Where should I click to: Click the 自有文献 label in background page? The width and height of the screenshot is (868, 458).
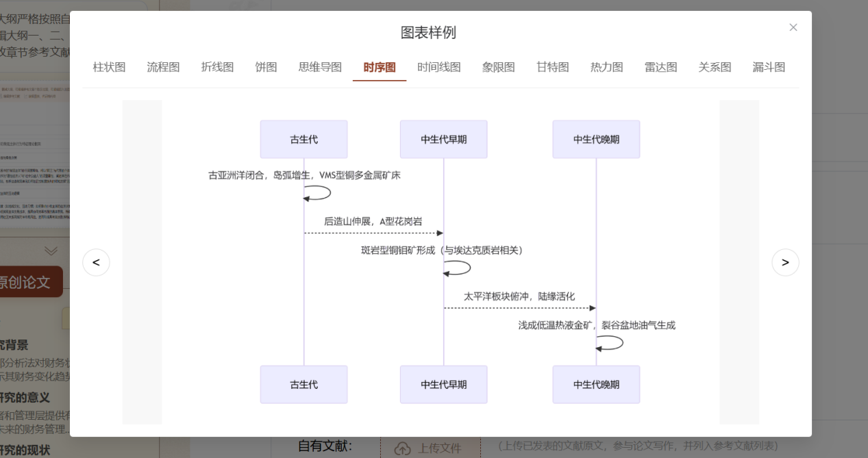[x=325, y=446]
